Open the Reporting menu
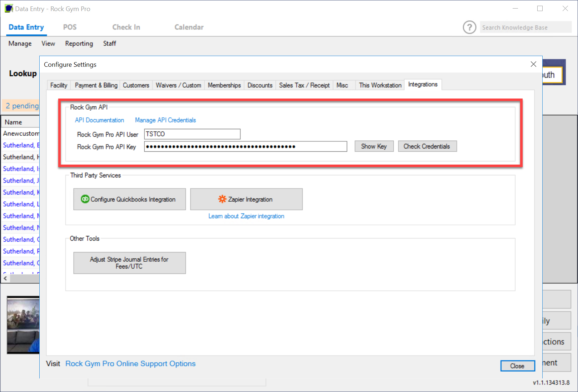This screenshot has height=392, width=578. click(79, 44)
